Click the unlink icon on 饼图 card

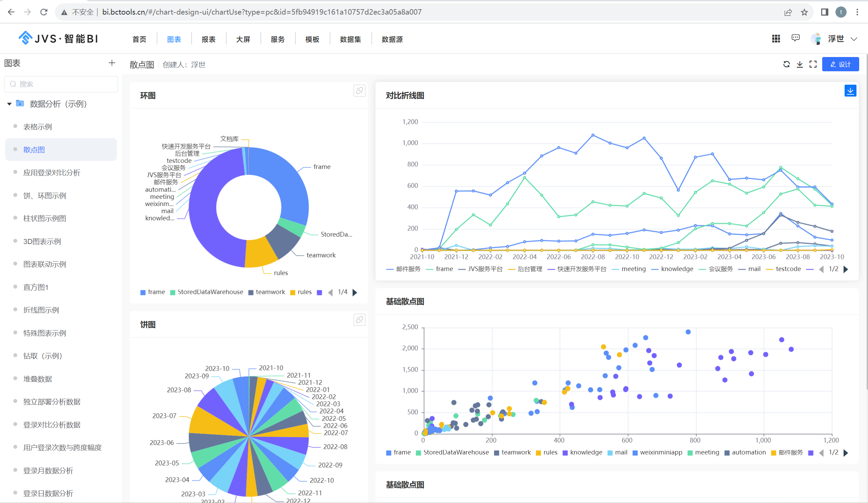click(x=359, y=320)
